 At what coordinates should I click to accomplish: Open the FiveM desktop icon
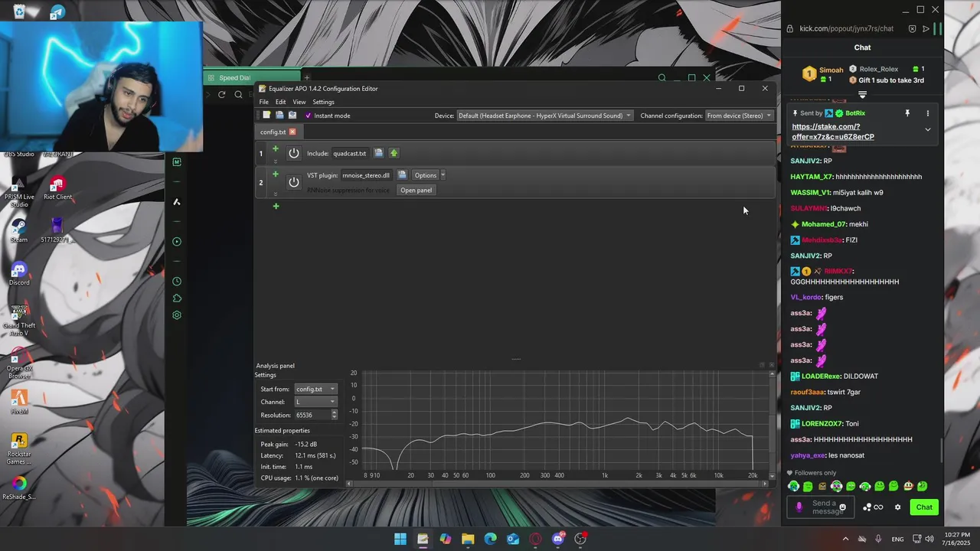[19, 403]
